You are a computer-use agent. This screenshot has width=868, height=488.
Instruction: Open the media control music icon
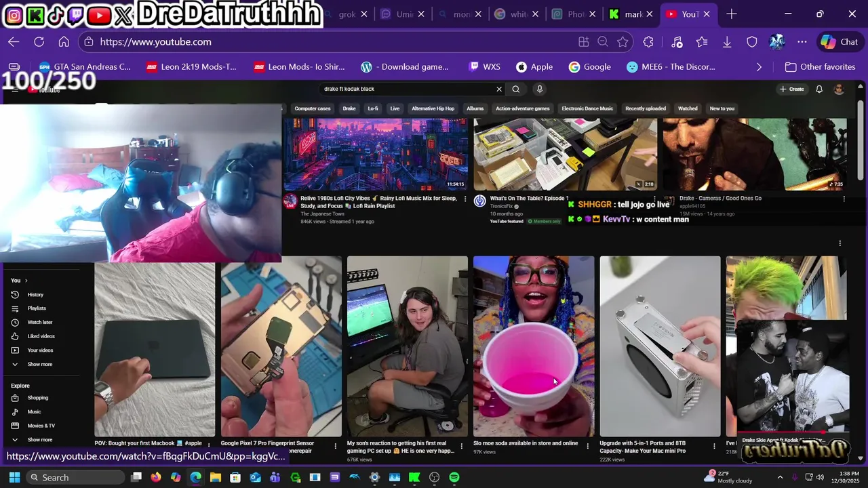(x=677, y=42)
